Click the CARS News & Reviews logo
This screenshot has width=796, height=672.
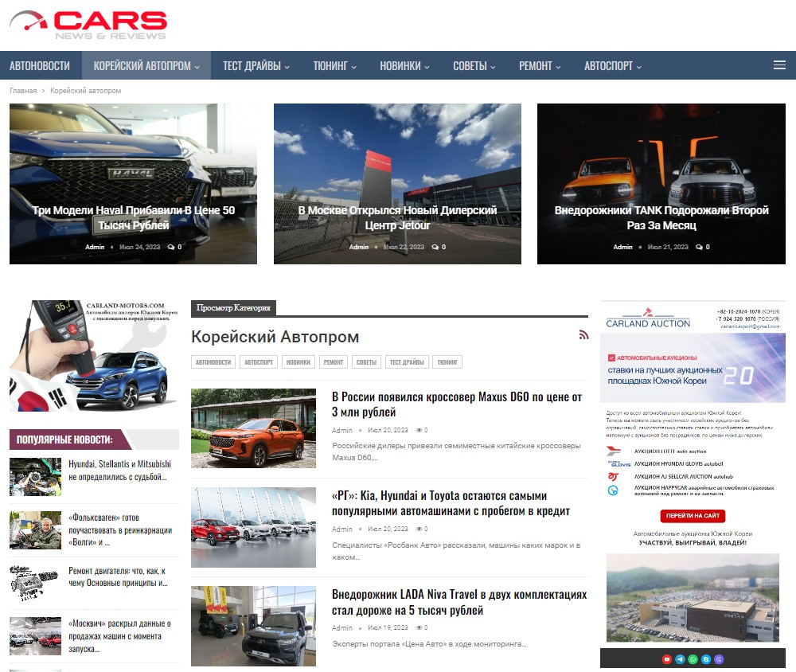point(88,25)
